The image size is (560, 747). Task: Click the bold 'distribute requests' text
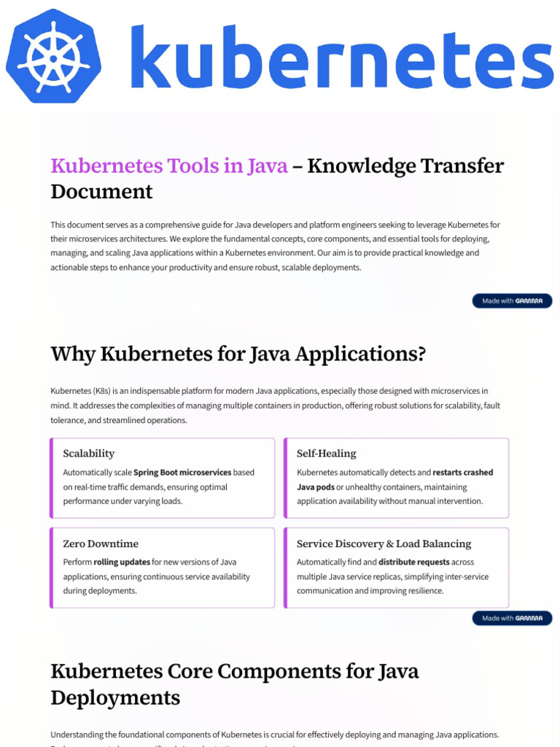coord(414,562)
